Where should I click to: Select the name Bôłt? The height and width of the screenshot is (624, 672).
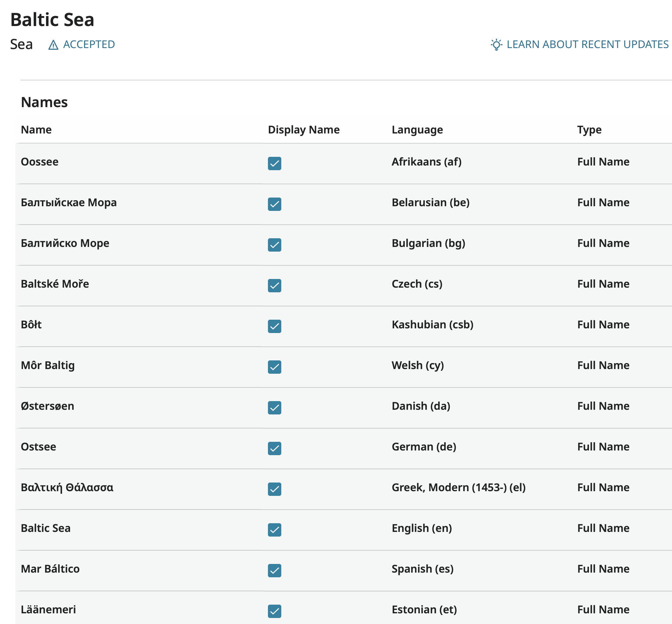pyautogui.click(x=31, y=324)
